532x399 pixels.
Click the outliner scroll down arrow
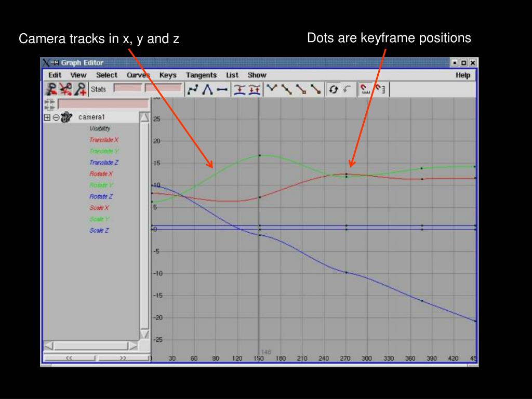tap(144, 334)
